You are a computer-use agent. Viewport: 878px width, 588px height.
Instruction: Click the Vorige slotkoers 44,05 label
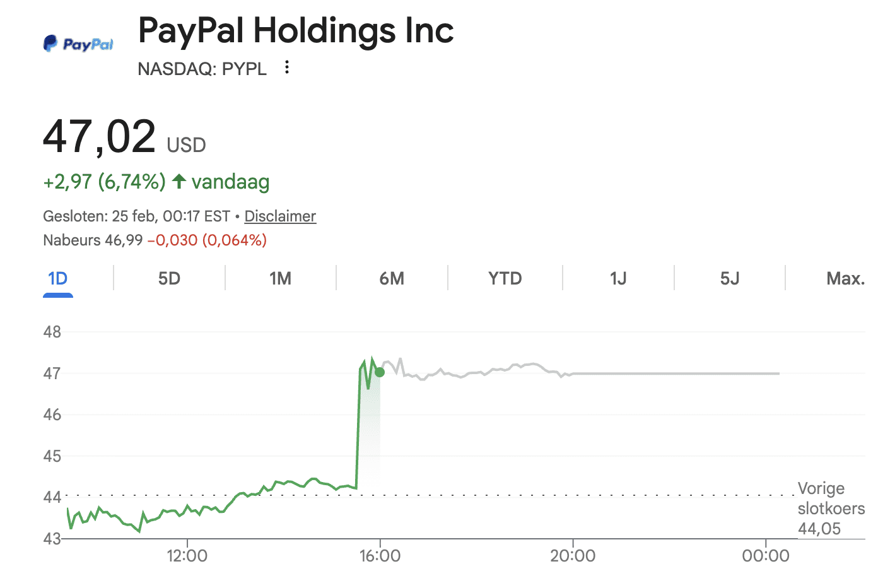[831, 509]
